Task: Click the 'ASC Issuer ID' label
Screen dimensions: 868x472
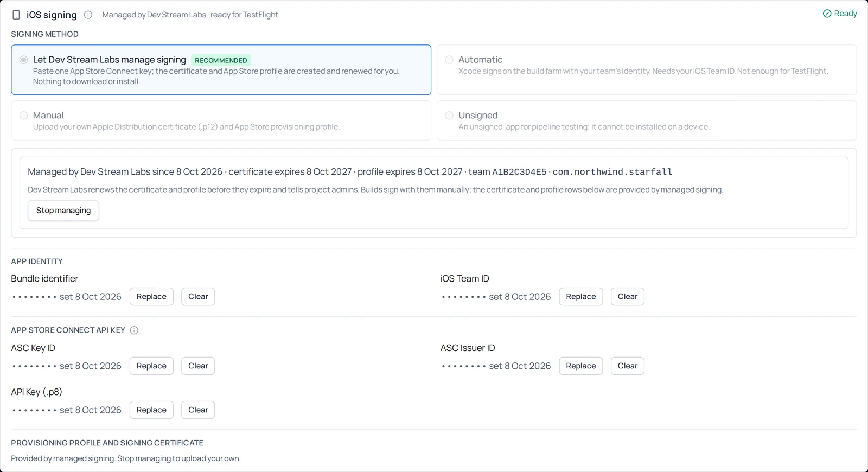Action: tap(468, 348)
